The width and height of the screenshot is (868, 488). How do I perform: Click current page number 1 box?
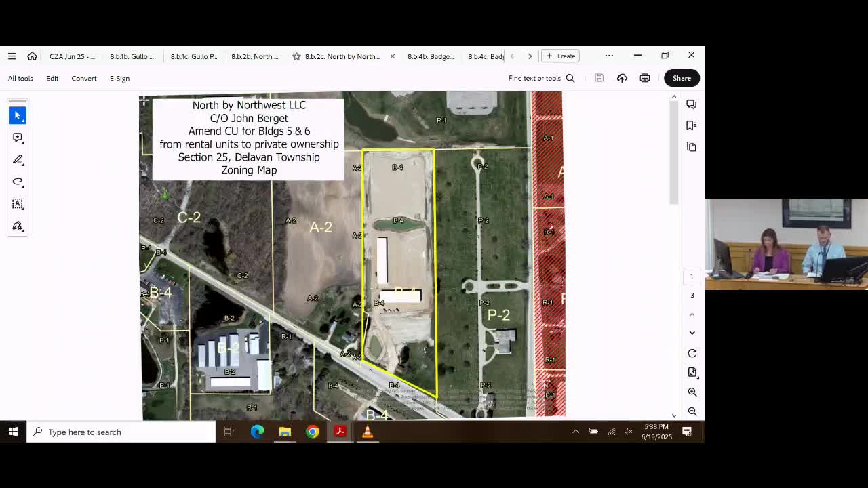[692, 277]
